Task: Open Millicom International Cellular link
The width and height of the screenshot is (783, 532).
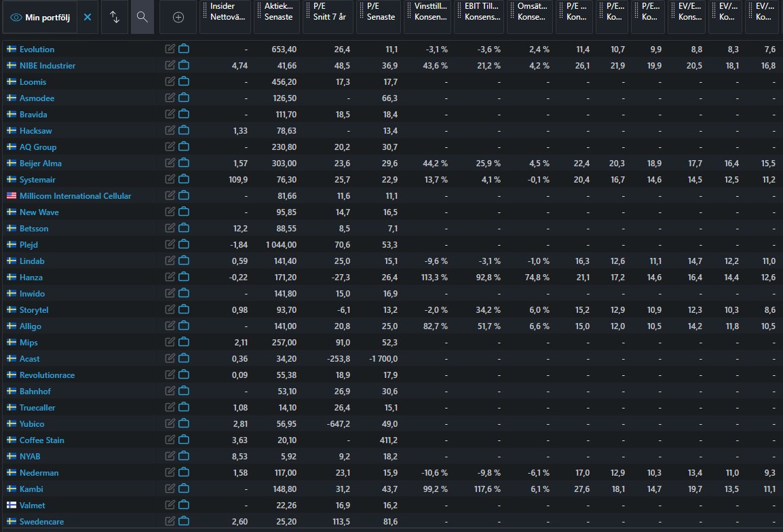Action: [75, 196]
